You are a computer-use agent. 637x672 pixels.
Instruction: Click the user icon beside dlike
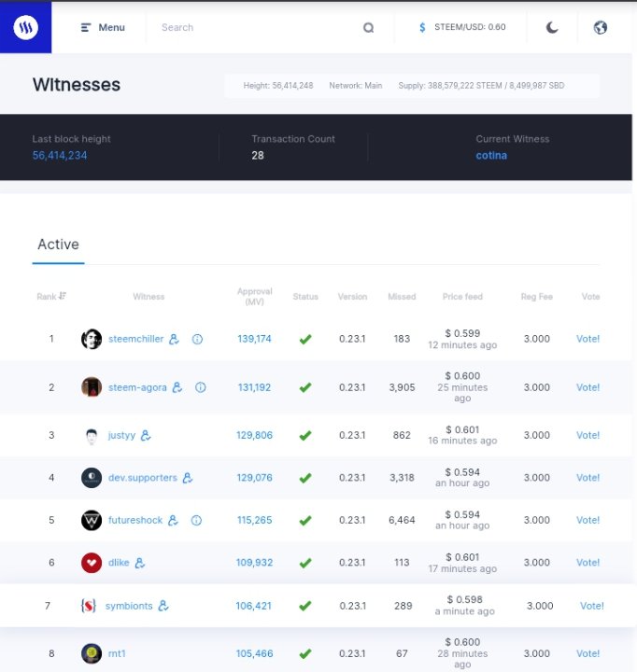(140, 563)
